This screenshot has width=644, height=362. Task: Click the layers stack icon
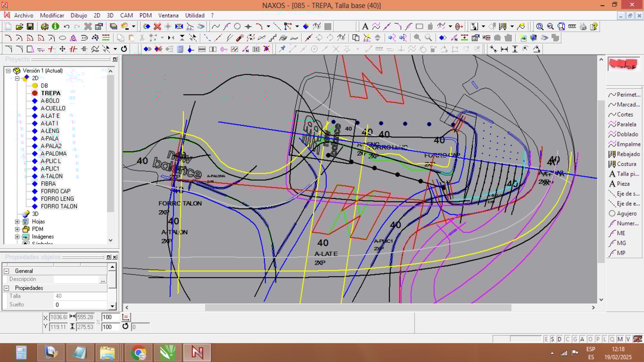113,27
